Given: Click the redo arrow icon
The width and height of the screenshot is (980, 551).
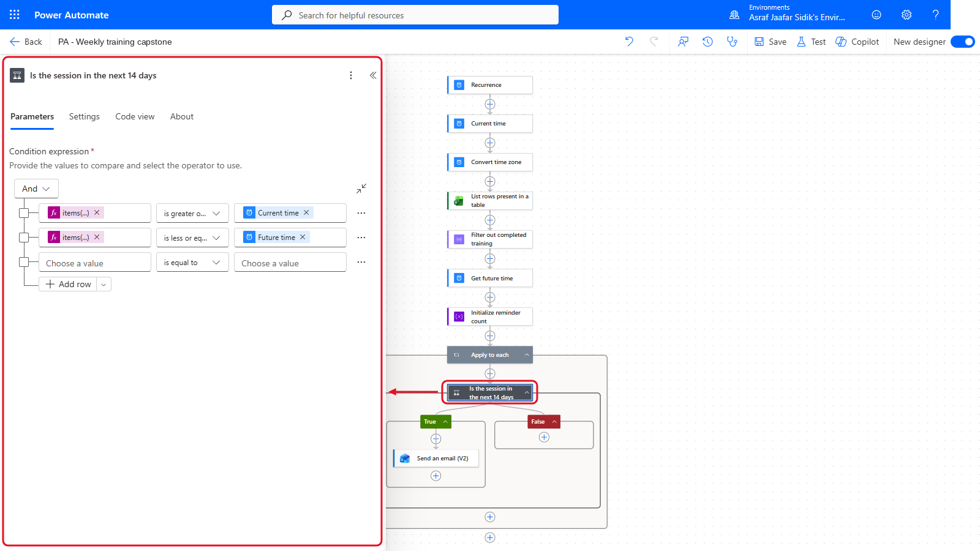Looking at the screenshot, I should point(654,42).
